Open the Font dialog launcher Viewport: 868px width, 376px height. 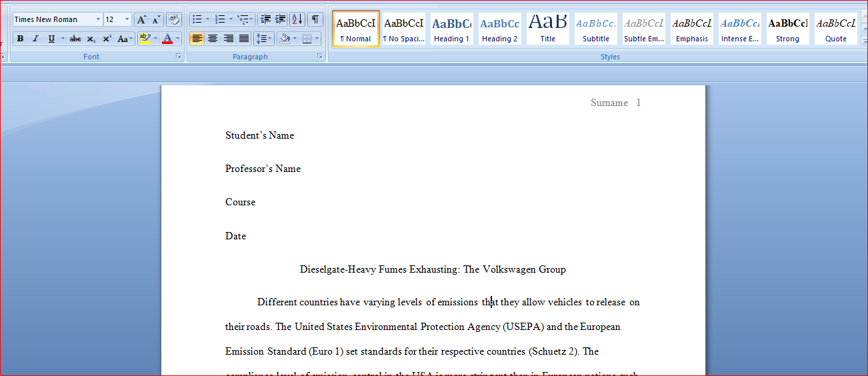click(179, 57)
